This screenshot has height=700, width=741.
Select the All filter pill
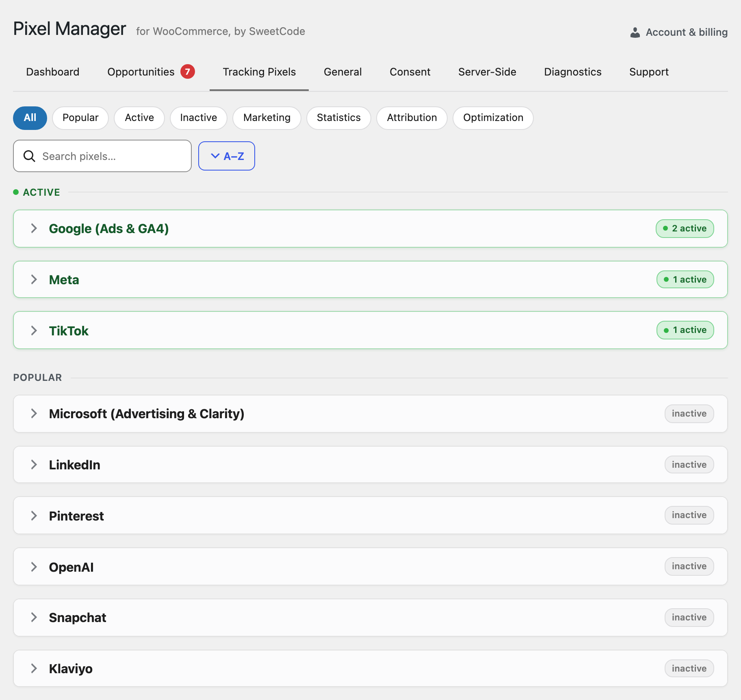30,118
